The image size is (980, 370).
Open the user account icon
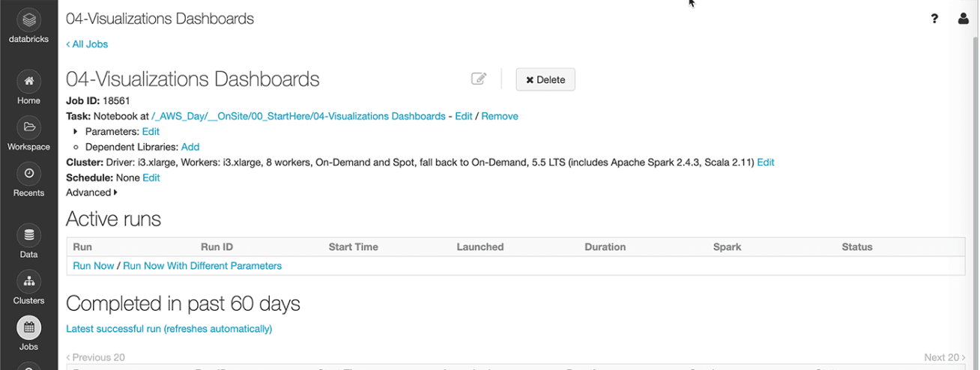pos(964,19)
